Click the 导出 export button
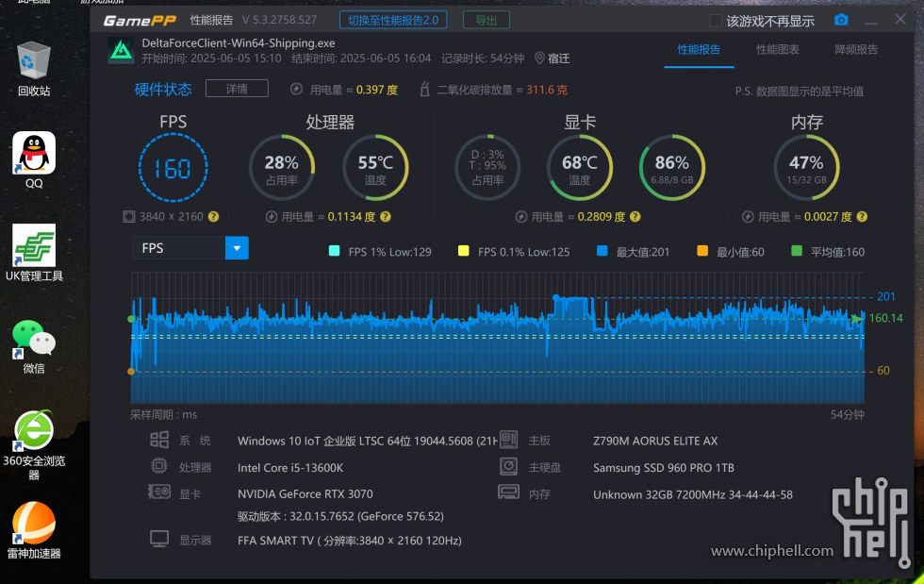 pyautogui.click(x=487, y=20)
